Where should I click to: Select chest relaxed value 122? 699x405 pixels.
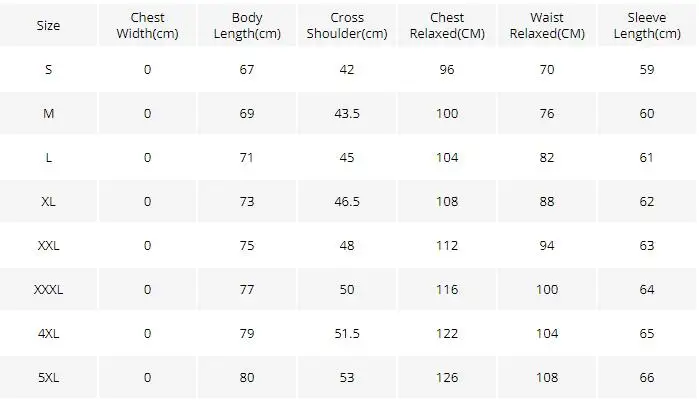click(x=447, y=334)
